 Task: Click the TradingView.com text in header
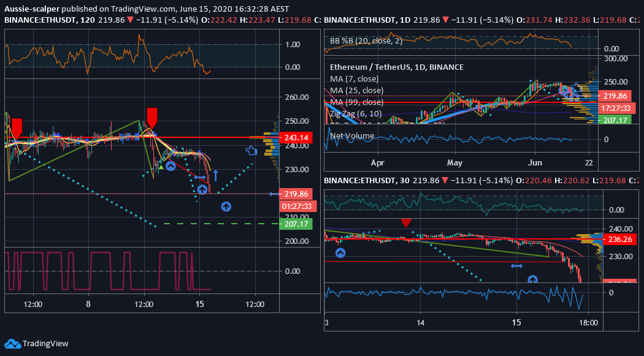pos(144,9)
